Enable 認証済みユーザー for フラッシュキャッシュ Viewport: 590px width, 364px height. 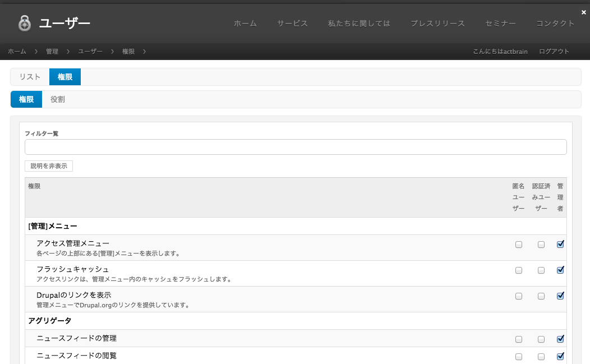pos(541,270)
